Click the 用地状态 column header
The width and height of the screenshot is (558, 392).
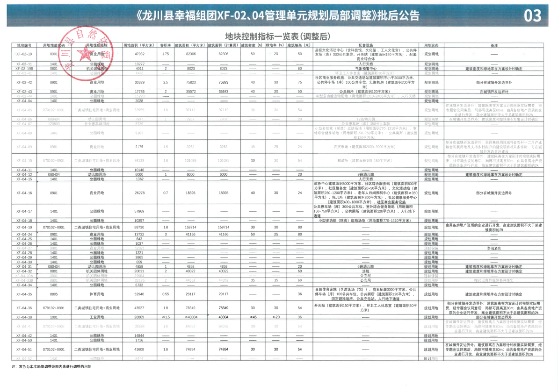[431, 45]
